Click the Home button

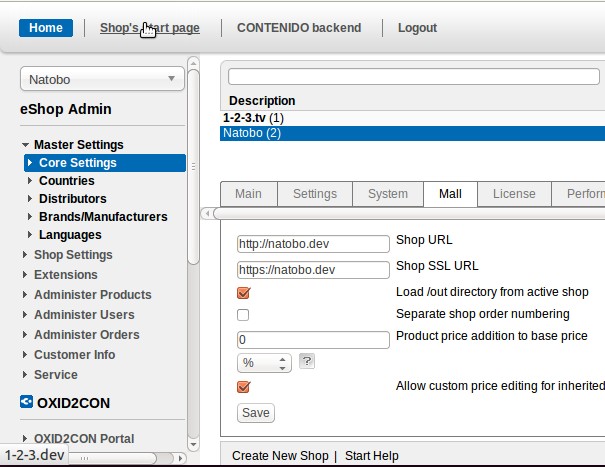tap(45, 28)
